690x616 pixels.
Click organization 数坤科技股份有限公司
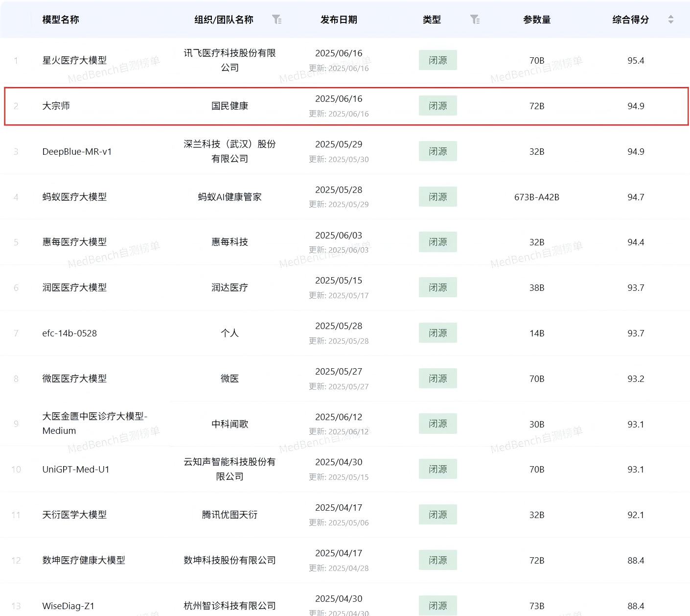230,560
